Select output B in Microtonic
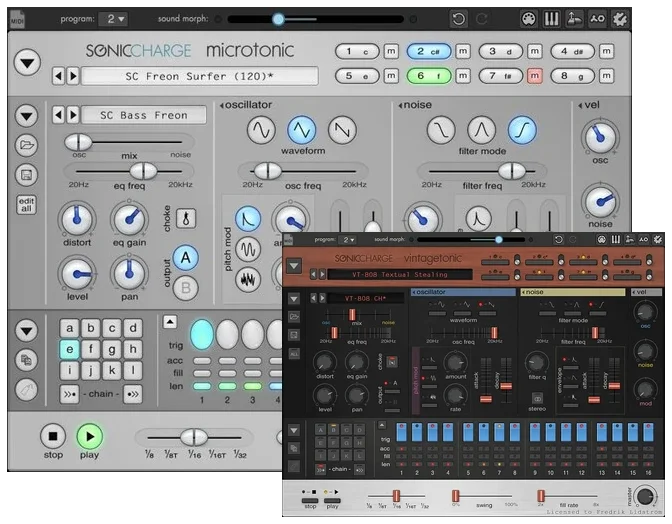This screenshot has height=524, width=672. pos(186,287)
